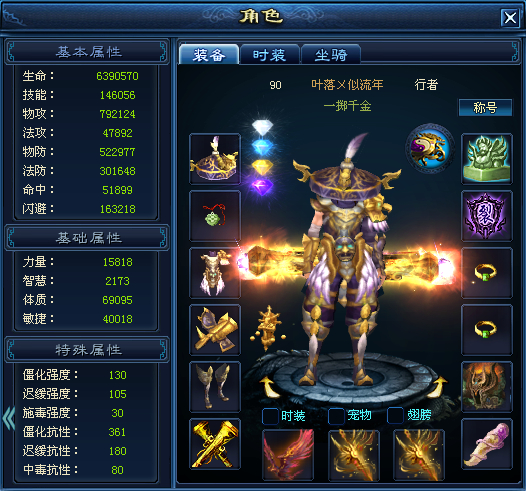
Task: Click the golden gauntlets equipment slot
Action: click(215, 330)
